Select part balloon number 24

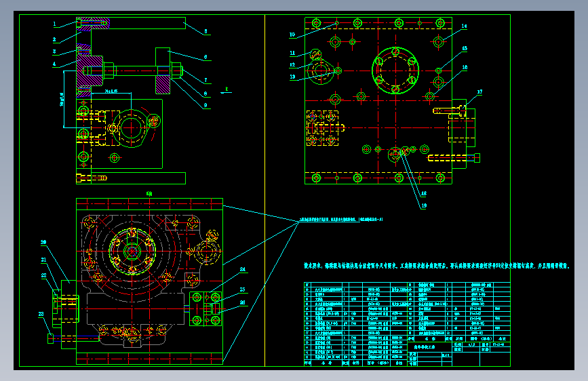[x=243, y=269]
